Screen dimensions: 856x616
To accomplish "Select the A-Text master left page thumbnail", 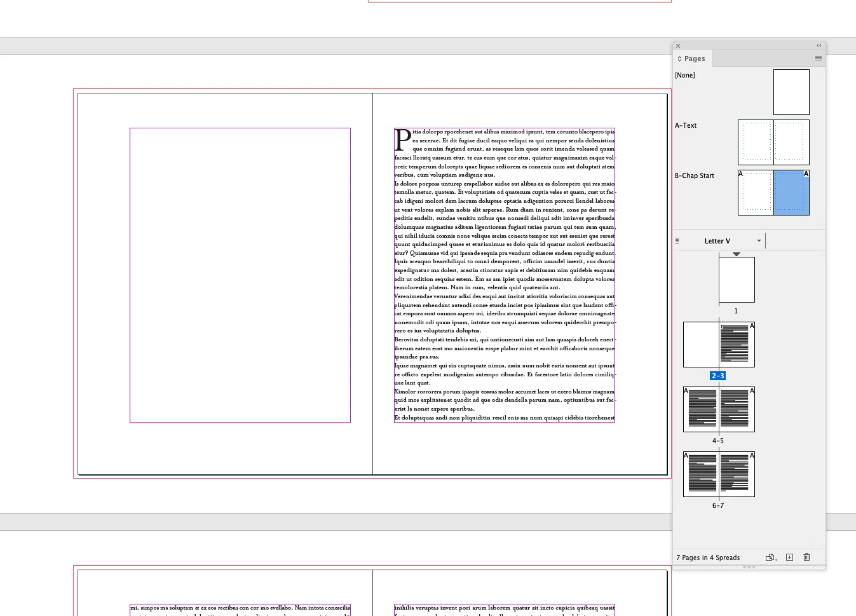I will pyautogui.click(x=756, y=142).
